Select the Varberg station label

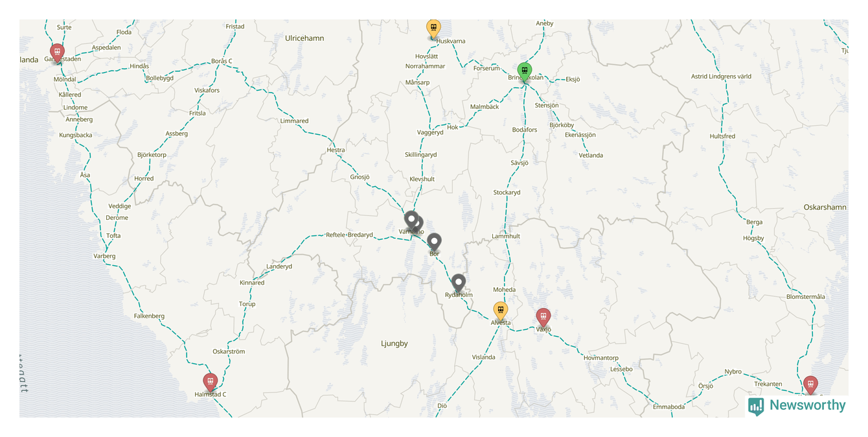click(x=104, y=256)
